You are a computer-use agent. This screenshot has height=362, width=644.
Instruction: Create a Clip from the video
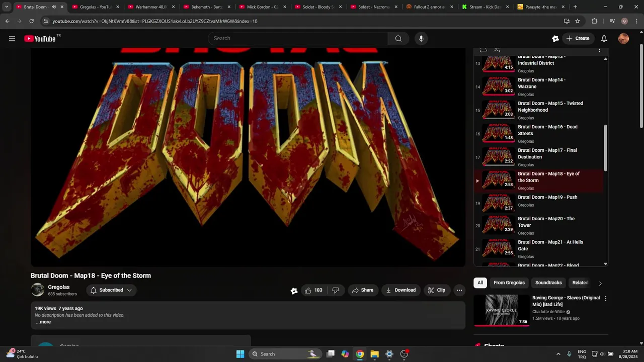(436, 290)
